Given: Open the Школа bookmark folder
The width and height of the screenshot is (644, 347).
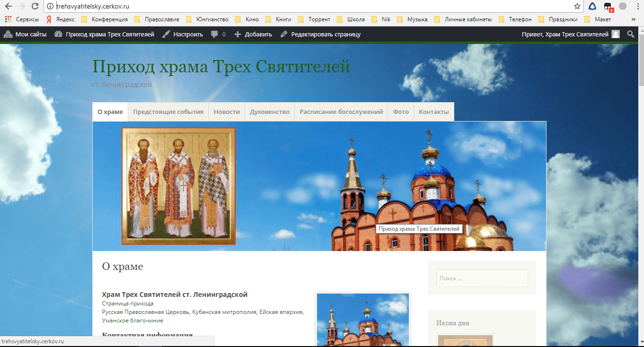Looking at the screenshot, I should [x=351, y=19].
